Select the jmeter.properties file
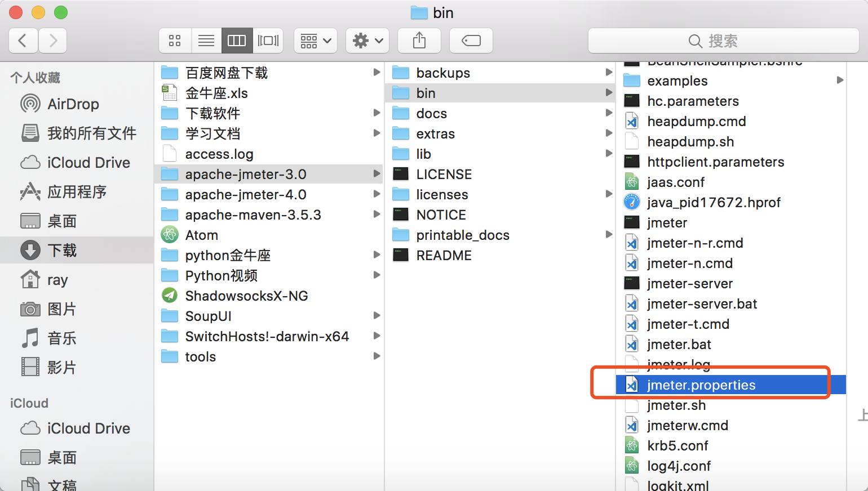The width and height of the screenshot is (868, 491). pyautogui.click(x=731, y=385)
